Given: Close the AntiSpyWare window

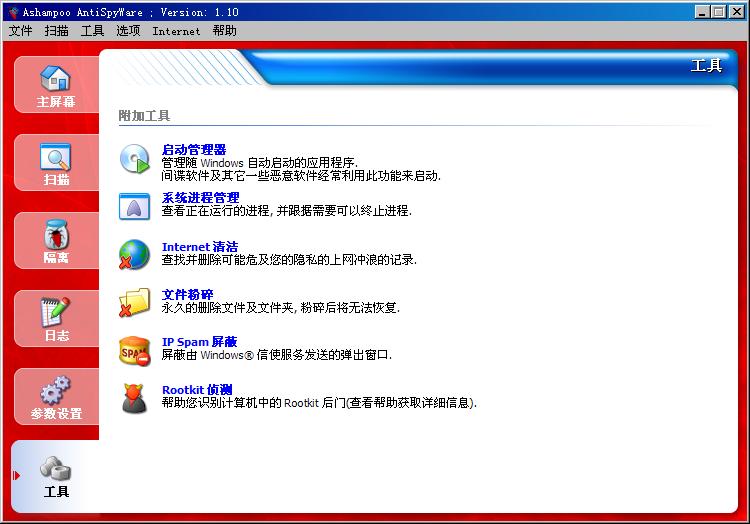Looking at the screenshot, I should pos(736,12).
